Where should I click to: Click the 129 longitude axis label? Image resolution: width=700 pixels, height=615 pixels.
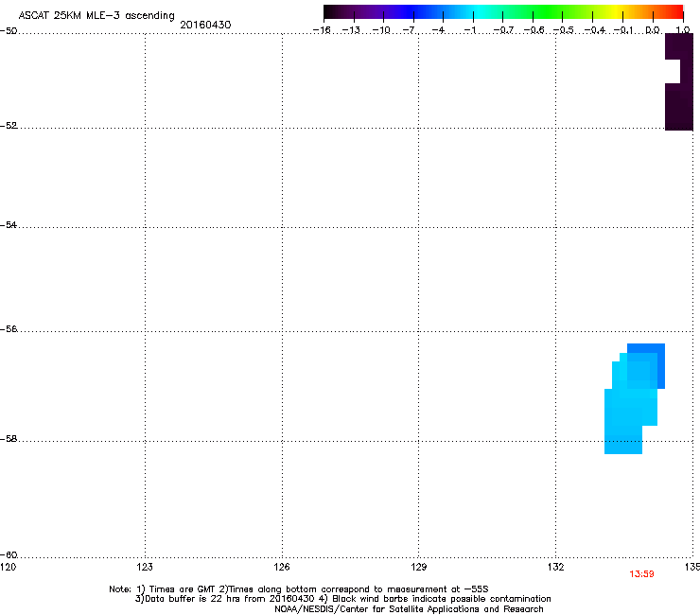419,567
